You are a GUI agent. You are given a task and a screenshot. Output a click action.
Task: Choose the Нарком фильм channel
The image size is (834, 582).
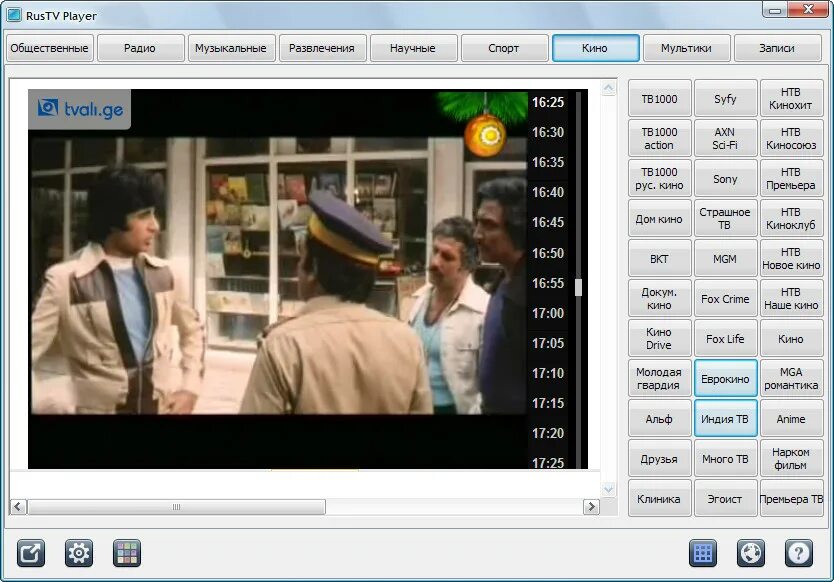tap(791, 459)
